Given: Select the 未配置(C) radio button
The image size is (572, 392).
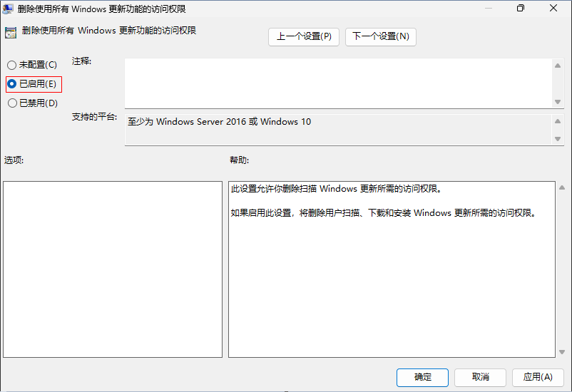Looking at the screenshot, I should click(32, 65).
